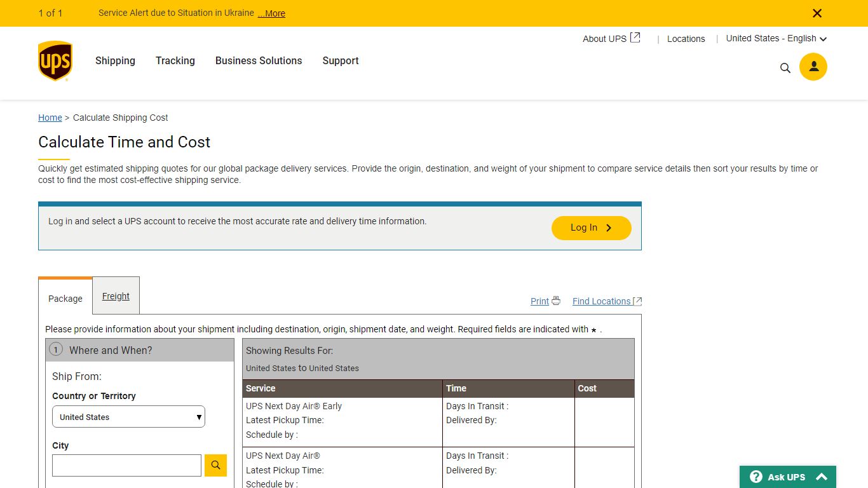Click the Calculate Time and Cost heading
The height and width of the screenshot is (488, 868).
(124, 142)
